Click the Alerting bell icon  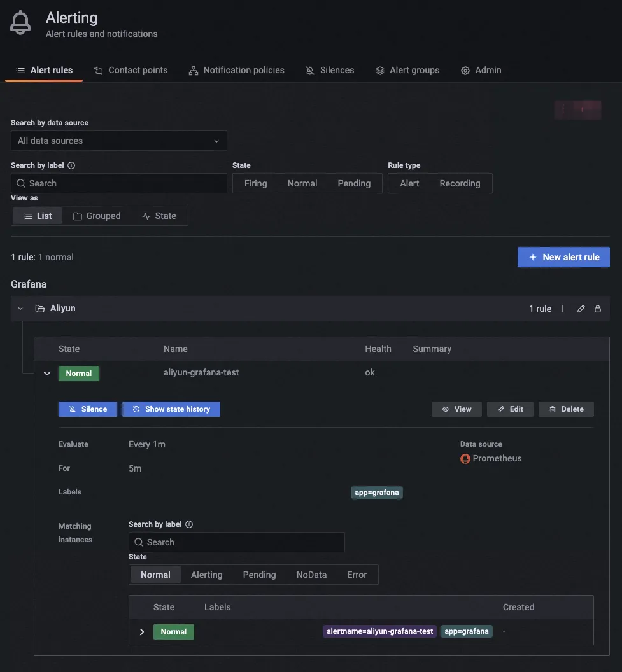click(x=20, y=24)
